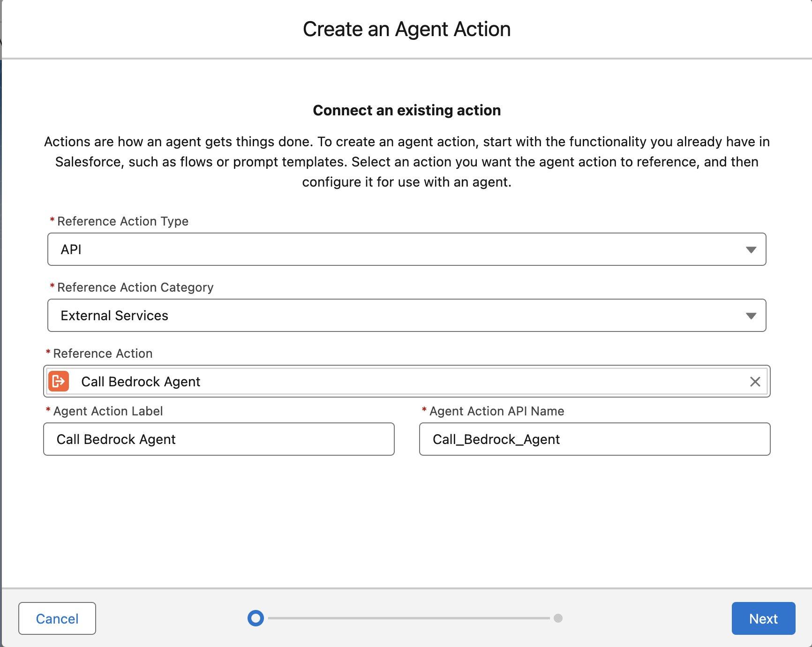
Task: Clear the Call Bedrock Agent reference action
Action: [755, 382]
